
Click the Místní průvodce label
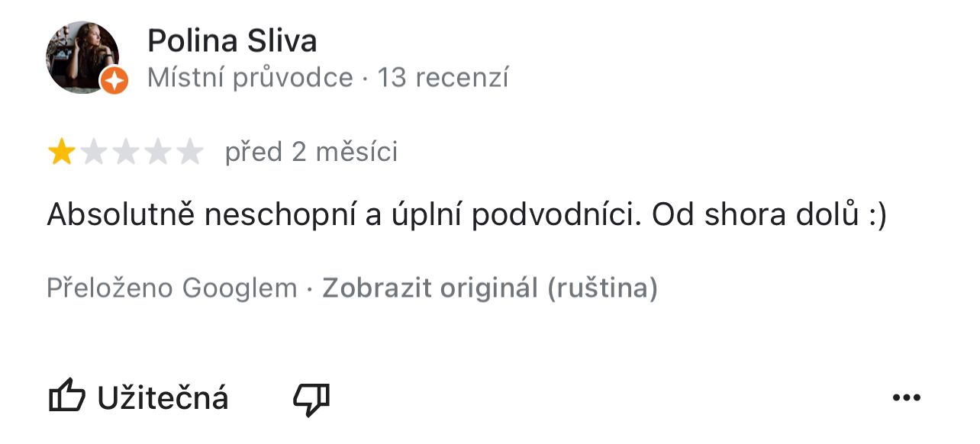pyautogui.click(x=250, y=78)
